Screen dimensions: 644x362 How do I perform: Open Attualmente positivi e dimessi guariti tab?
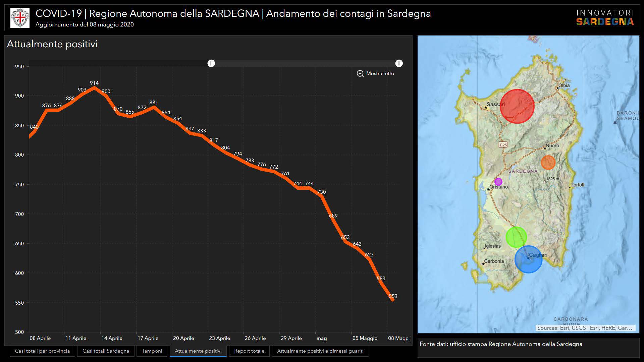coord(320,351)
